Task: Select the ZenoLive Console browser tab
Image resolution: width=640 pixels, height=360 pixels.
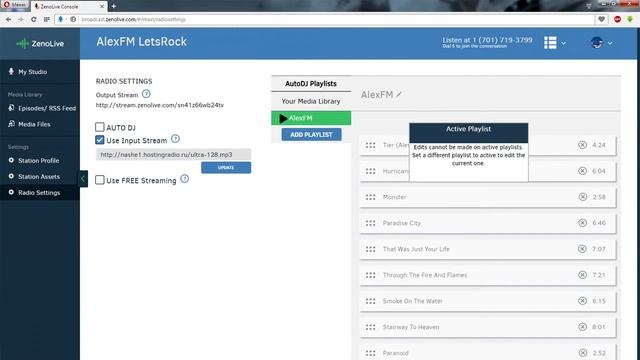Action: (68, 7)
